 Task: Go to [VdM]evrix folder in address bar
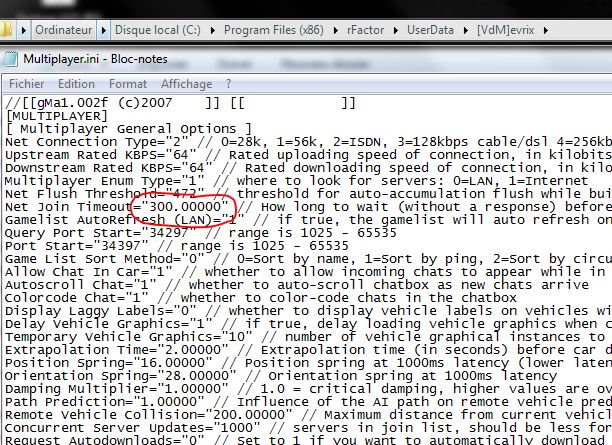[505, 30]
